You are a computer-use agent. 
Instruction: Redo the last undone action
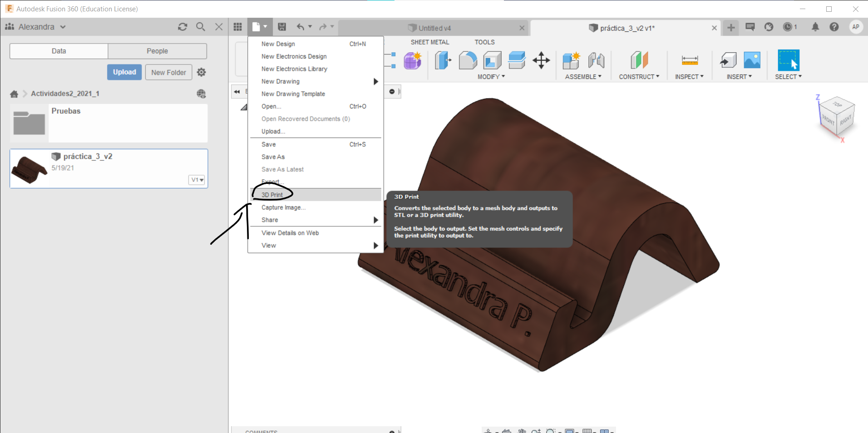[323, 27]
